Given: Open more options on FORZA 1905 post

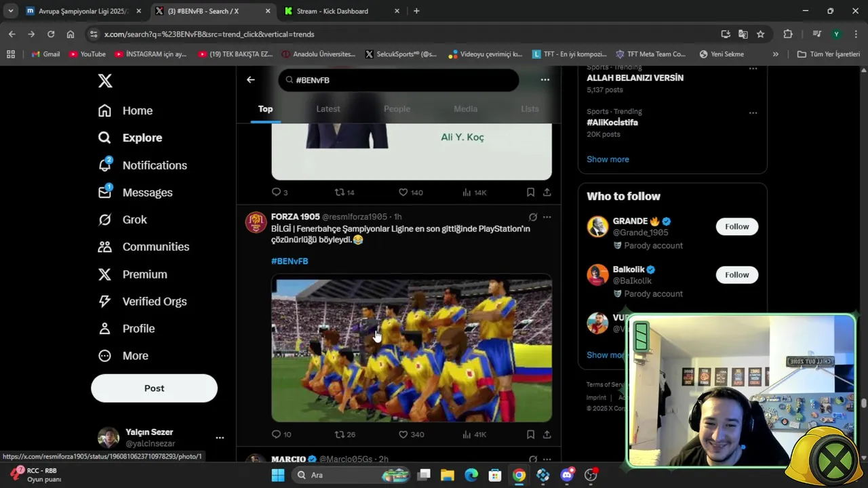Looking at the screenshot, I should pos(547,217).
